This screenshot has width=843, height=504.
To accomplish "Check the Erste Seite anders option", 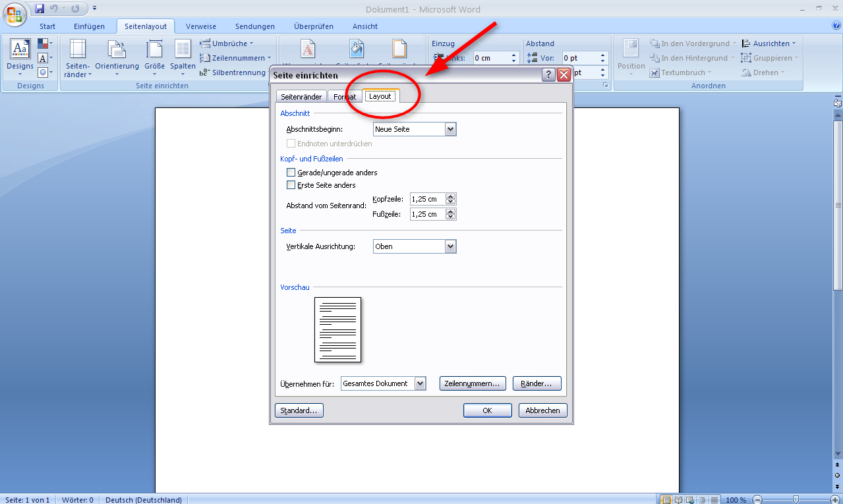I will point(291,185).
